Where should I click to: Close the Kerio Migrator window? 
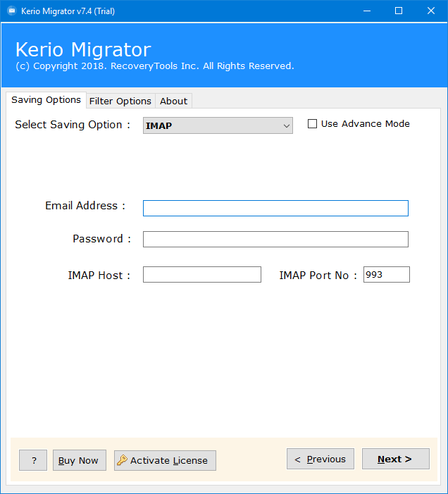point(431,11)
